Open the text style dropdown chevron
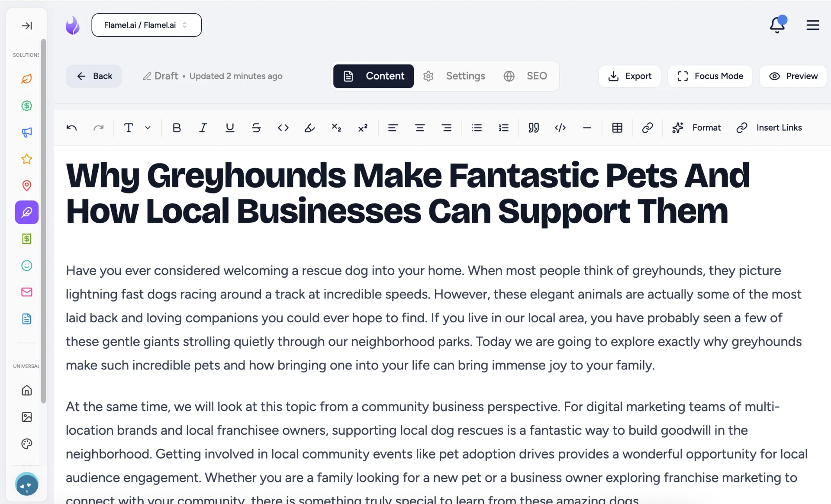Screen dimensions: 831x504 tap(148, 128)
